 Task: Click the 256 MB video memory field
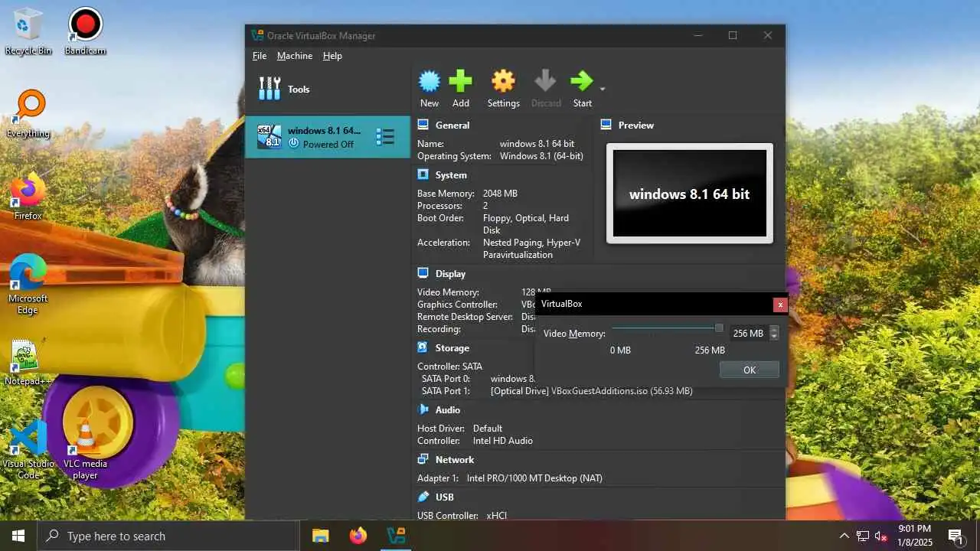point(748,333)
